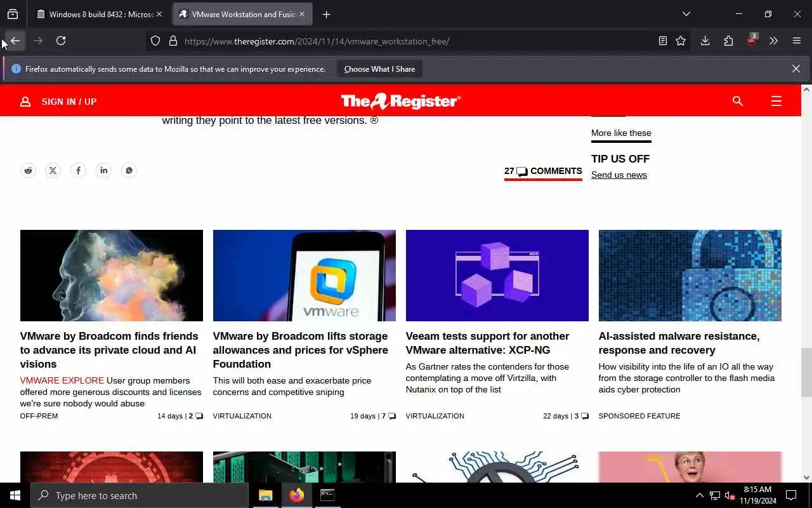
Task: Close the VMware Workstation tab
Action: (x=302, y=14)
